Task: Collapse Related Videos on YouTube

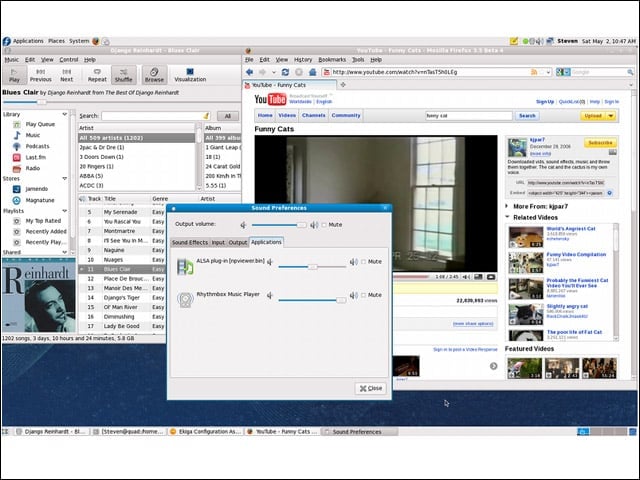Action: pyautogui.click(x=507, y=217)
